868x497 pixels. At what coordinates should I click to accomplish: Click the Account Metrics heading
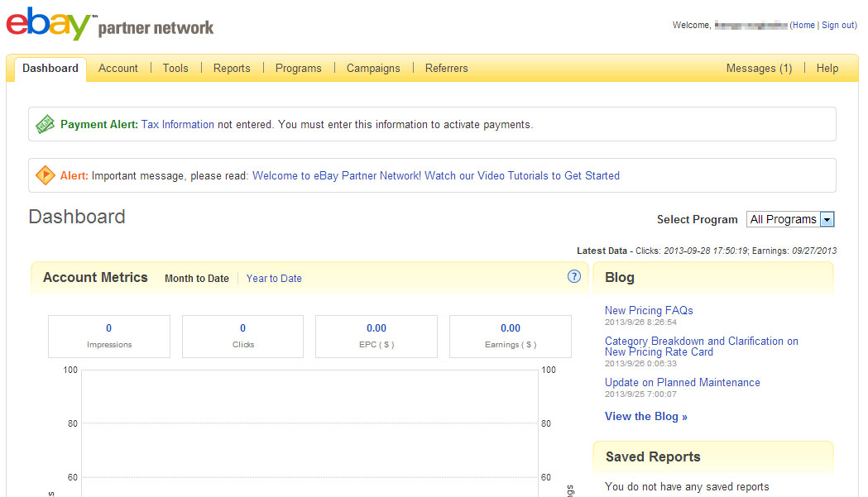[x=95, y=277]
